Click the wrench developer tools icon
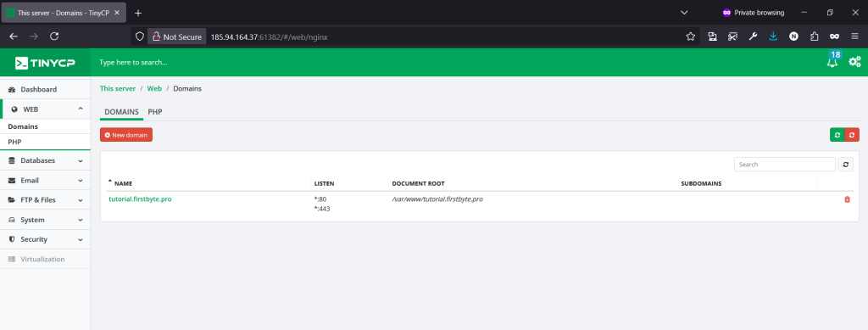Viewport: 868px width, 330px height. click(x=753, y=36)
